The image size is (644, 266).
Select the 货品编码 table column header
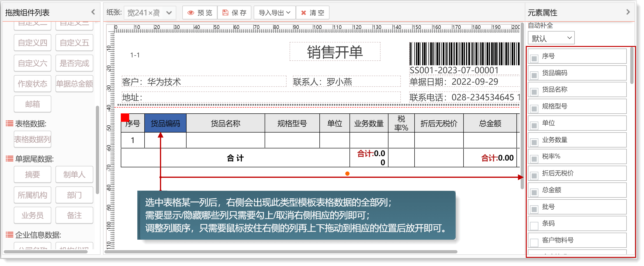[165, 123]
